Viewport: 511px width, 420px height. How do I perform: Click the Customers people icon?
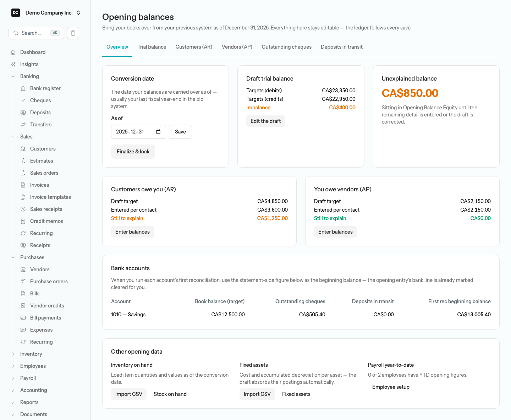click(x=23, y=149)
